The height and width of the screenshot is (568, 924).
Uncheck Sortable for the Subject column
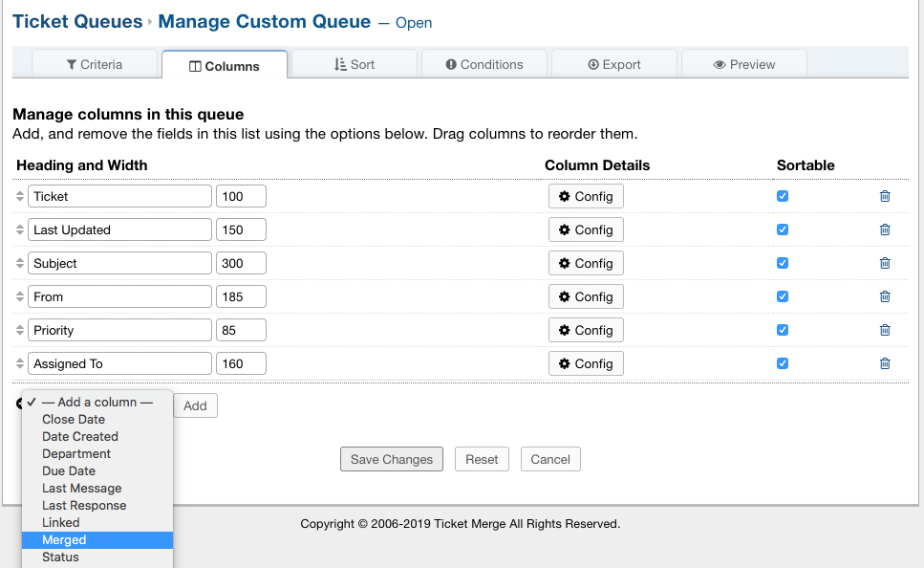pyautogui.click(x=783, y=263)
